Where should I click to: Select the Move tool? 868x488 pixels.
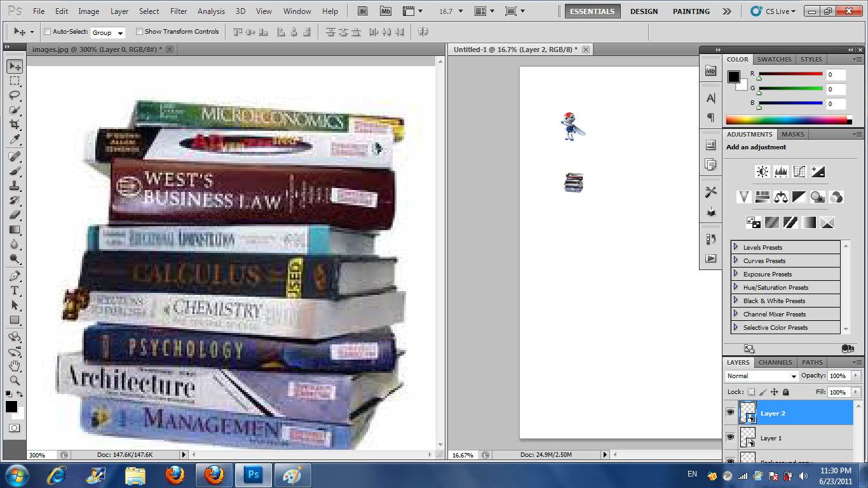15,66
